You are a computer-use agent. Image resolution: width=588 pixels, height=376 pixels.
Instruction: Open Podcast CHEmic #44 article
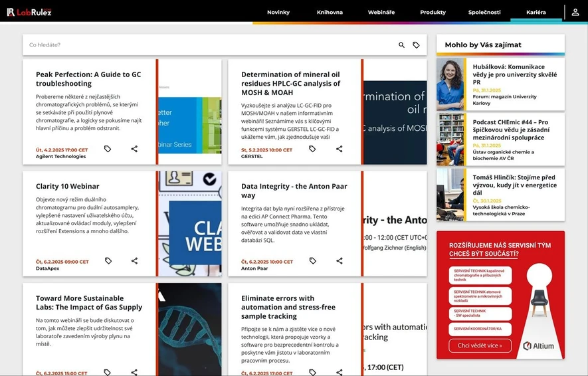coord(510,130)
